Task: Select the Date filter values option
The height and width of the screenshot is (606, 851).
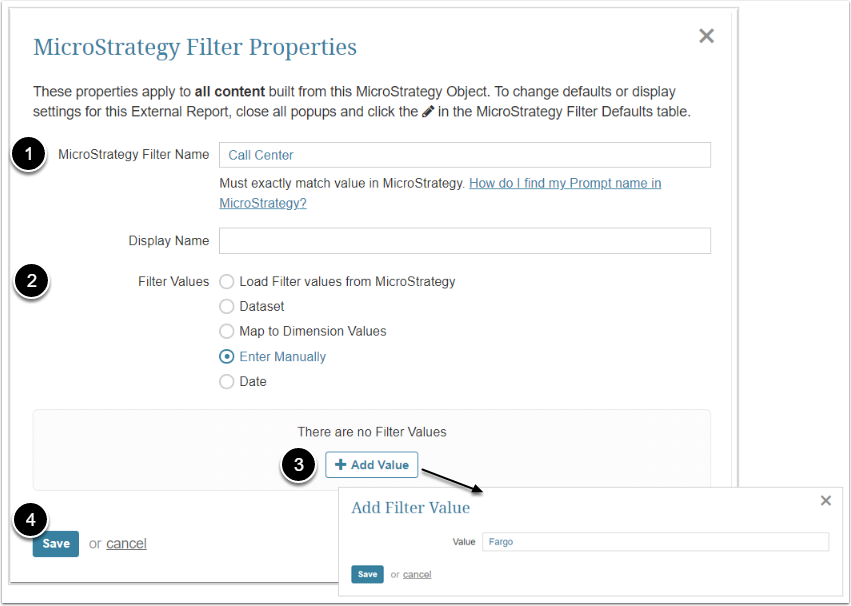Action: coord(227,381)
